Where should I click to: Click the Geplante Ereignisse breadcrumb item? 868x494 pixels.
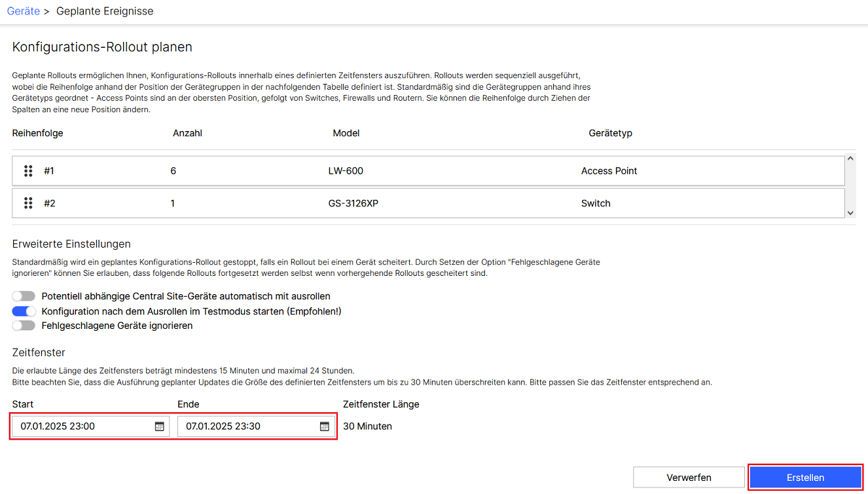click(x=105, y=11)
